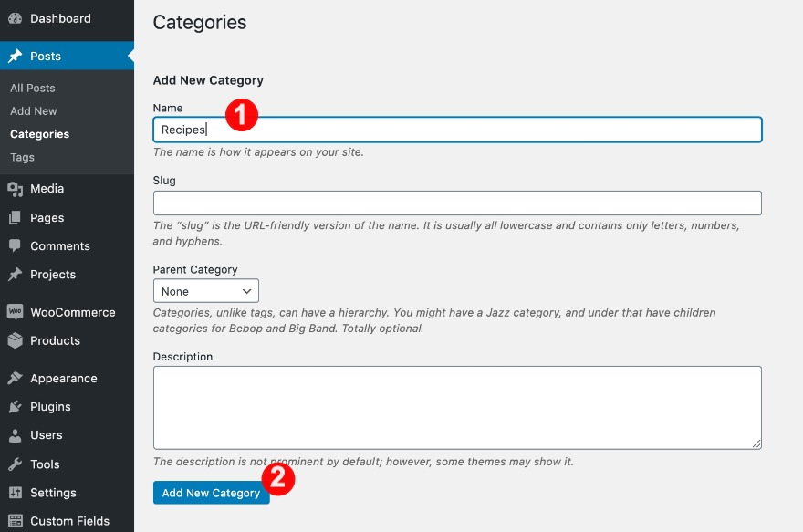803x532 pixels.
Task: Click the Media icon in sidebar
Action: click(16, 189)
